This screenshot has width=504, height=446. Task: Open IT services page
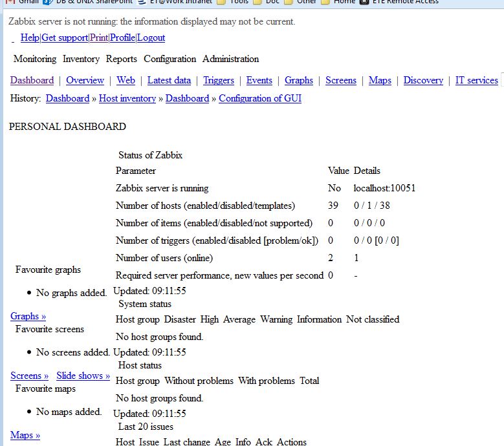pos(477,80)
